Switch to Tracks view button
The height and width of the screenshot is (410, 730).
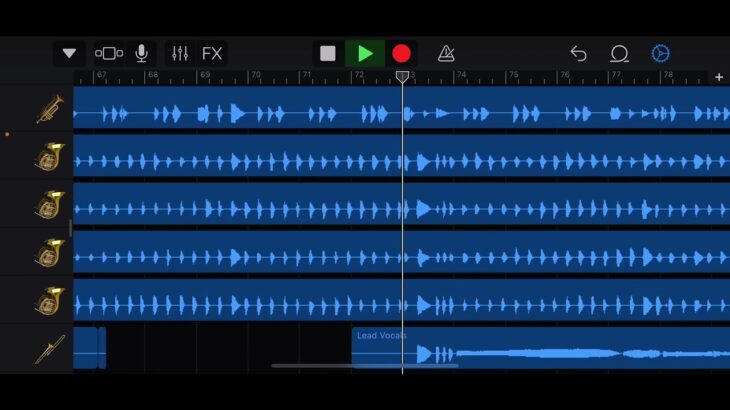point(109,54)
